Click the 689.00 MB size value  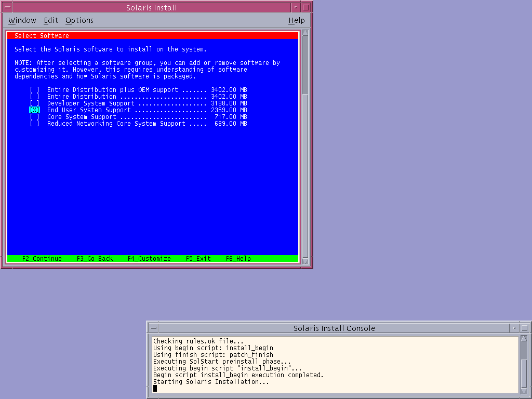tap(231, 124)
